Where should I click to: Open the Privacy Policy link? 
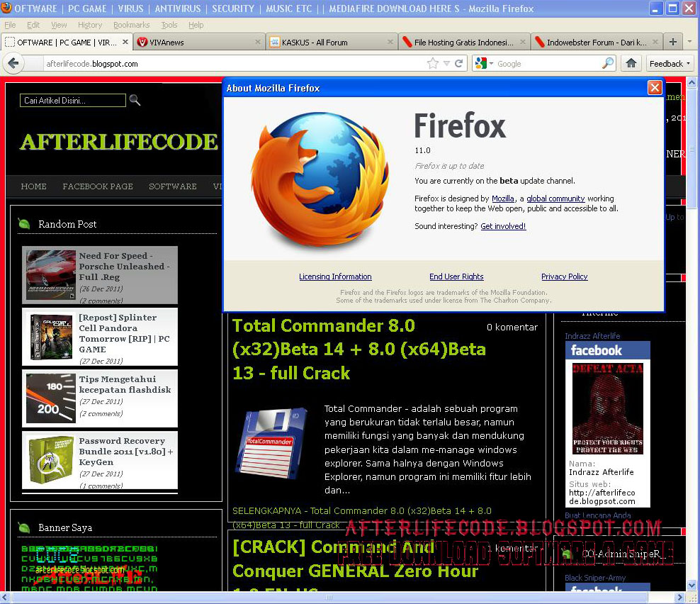(564, 276)
